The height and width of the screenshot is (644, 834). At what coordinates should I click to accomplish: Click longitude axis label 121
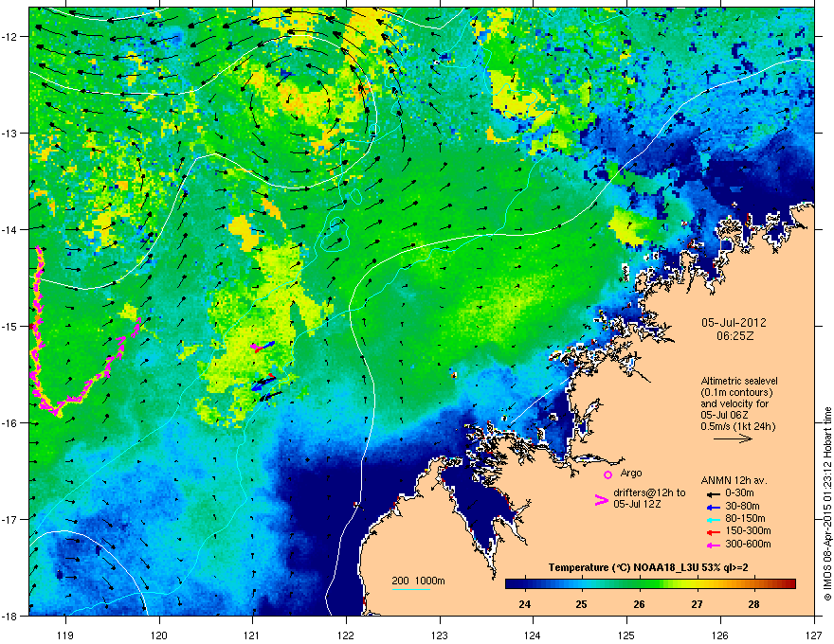(252, 635)
